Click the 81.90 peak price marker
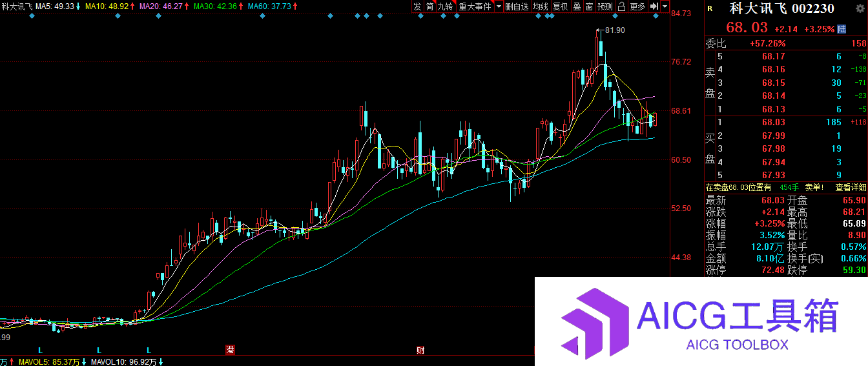Image resolution: width=868 pixels, height=366 pixels. 615,30
